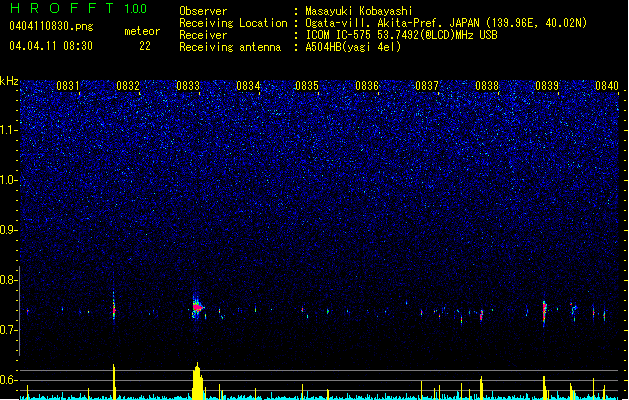The image size is (629, 400).
Task: Click the yellow intensity spike near 0832
Action: [x=114, y=382]
